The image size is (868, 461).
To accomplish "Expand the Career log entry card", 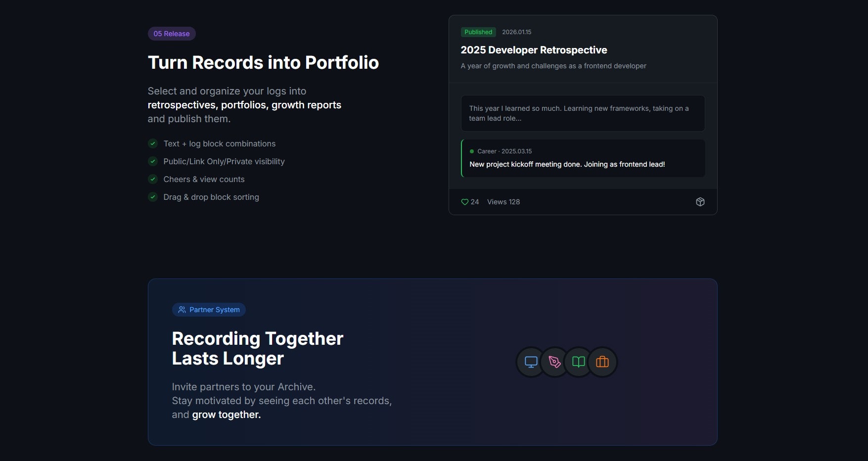I will 583,158.
